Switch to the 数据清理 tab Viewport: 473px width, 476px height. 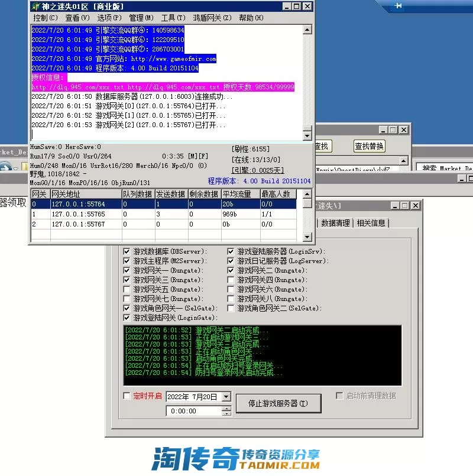coord(335,223)
